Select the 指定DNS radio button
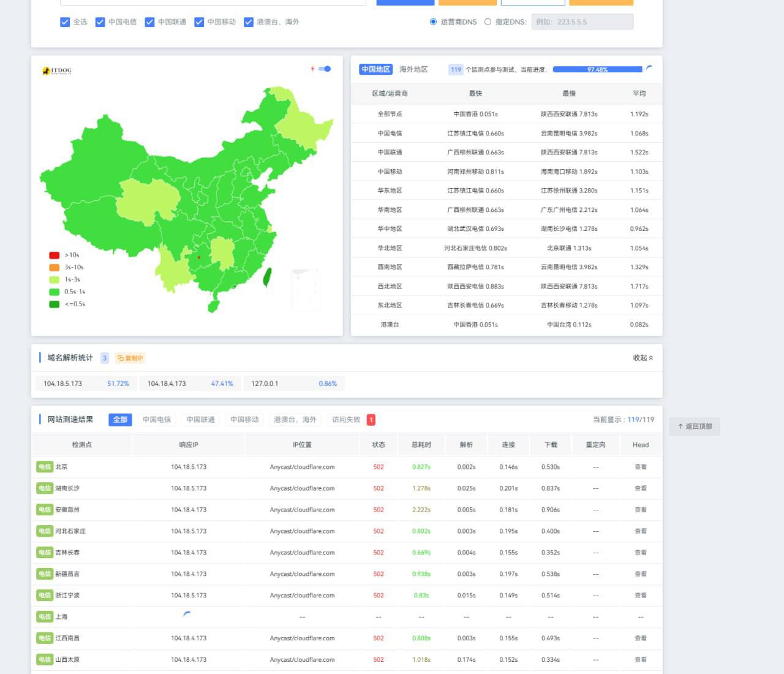 click(488, 22)
